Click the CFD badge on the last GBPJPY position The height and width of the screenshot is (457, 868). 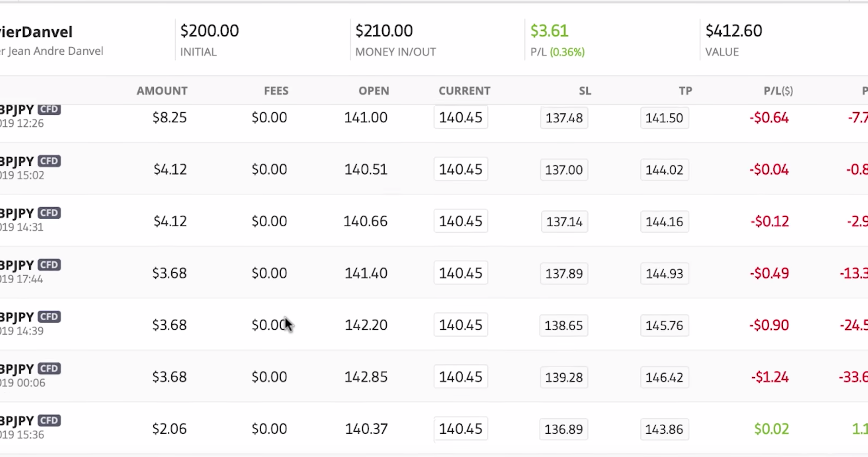point(49,420)
